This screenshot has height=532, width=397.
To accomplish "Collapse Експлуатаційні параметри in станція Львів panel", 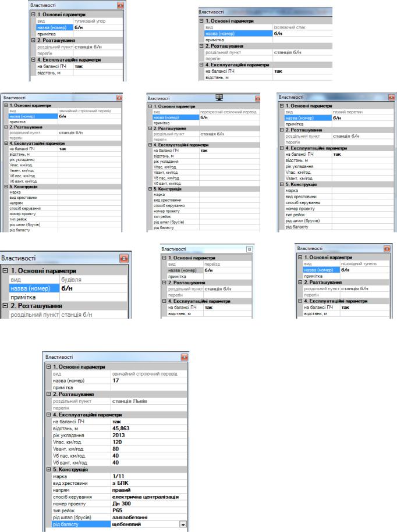I will coord(48,415).
